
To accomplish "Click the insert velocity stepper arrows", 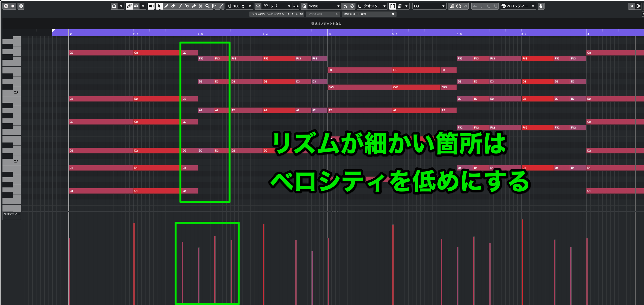I will pyautogui.click(x=243, y=6).
